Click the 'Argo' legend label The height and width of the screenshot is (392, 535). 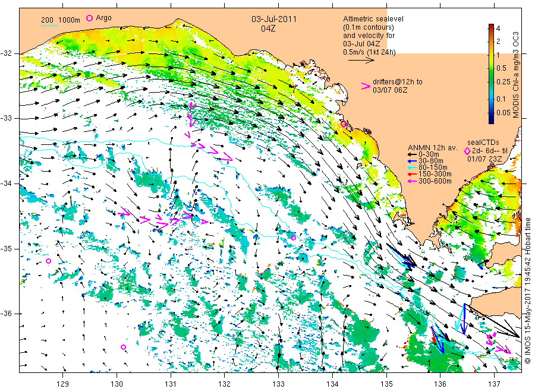click(103, 18)
